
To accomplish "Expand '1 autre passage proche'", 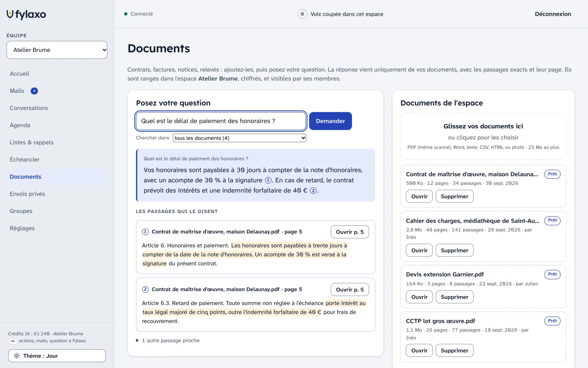I will [x=168, y=340].
